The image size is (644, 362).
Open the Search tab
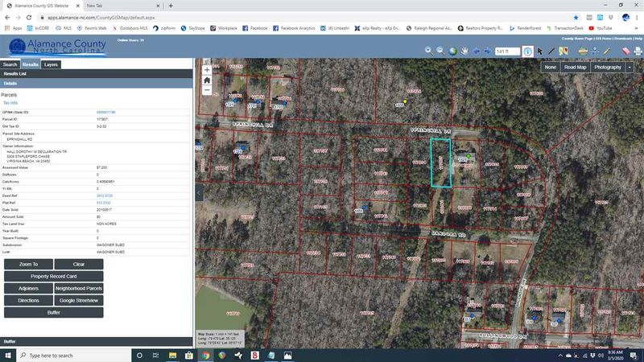pyautogui.click(x=10, y=64)
